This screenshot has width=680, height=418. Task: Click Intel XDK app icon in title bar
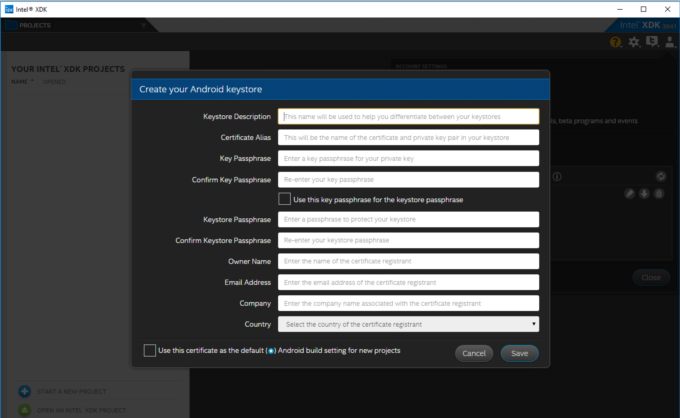9,9
